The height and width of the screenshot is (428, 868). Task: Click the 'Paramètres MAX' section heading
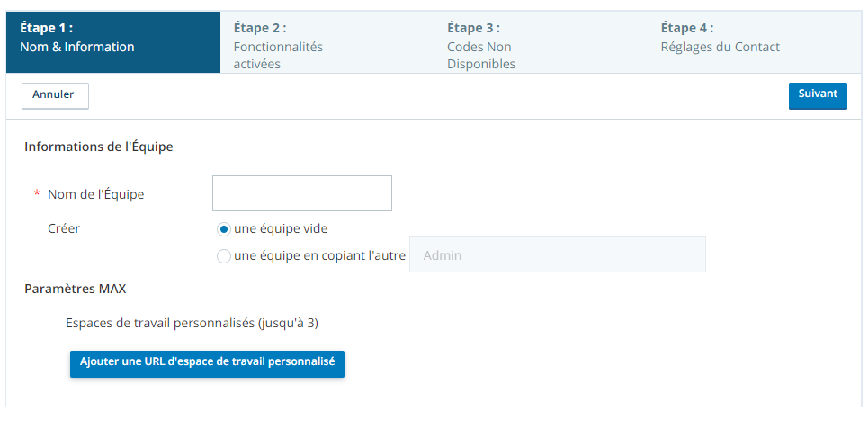pos(76,289)
